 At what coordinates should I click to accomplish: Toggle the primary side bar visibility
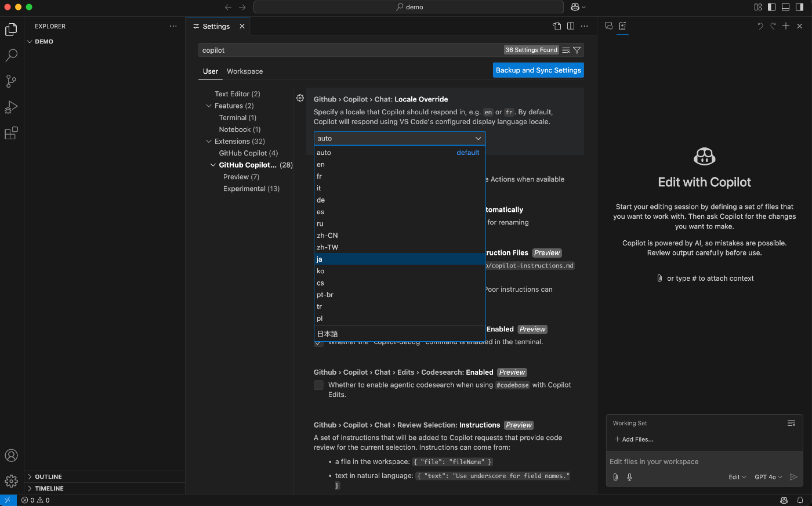tap(771, 7)
